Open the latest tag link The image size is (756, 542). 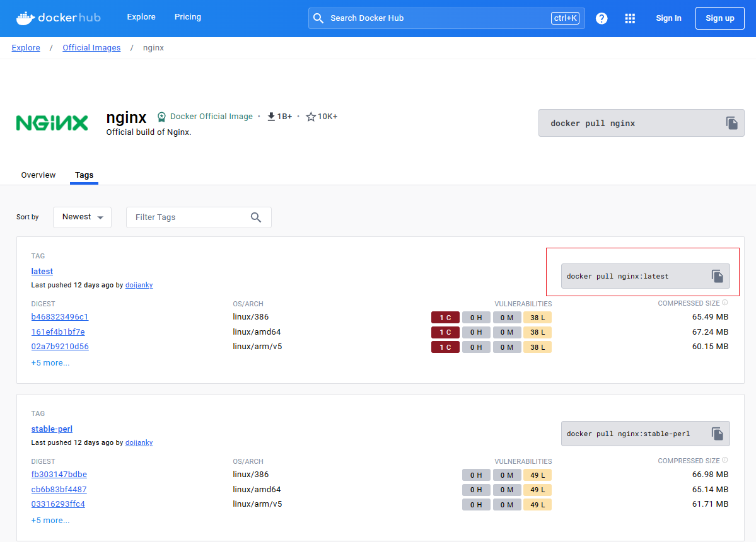pos(42,271)
